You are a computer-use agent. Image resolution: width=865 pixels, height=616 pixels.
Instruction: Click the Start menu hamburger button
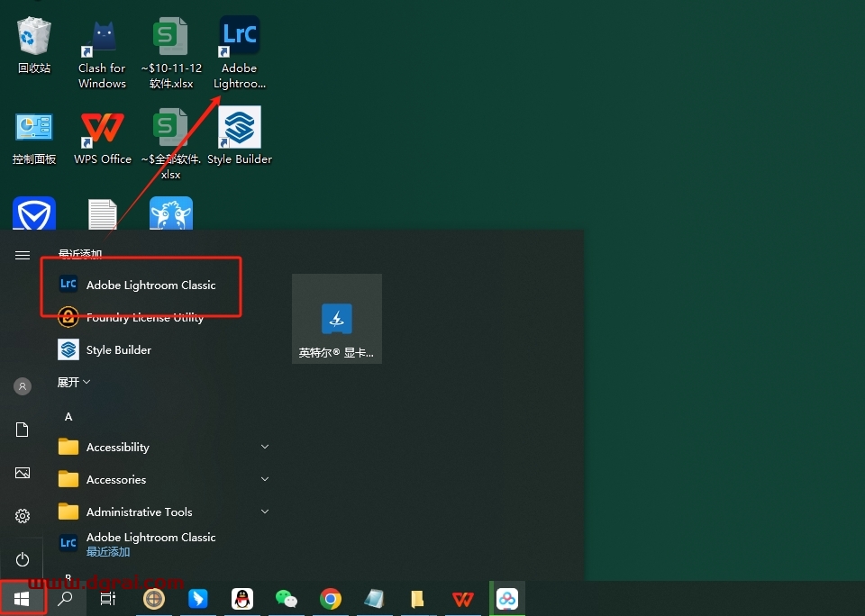(x=23, y=255)
